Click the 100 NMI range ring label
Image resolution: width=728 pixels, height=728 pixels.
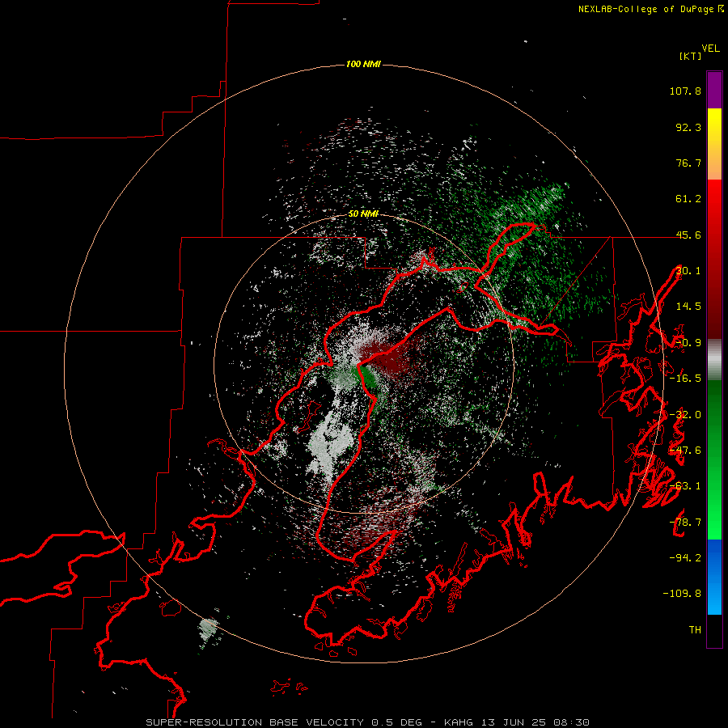click(363, 64)
